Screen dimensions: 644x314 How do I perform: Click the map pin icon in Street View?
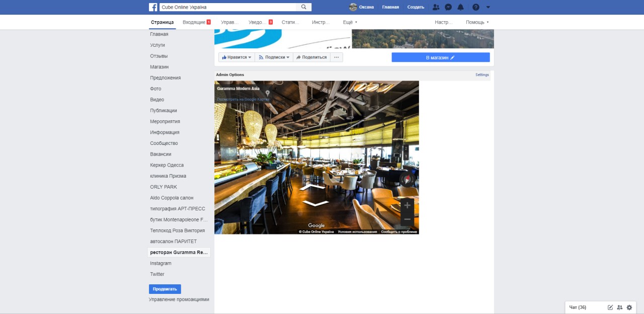tap(268, 94)
